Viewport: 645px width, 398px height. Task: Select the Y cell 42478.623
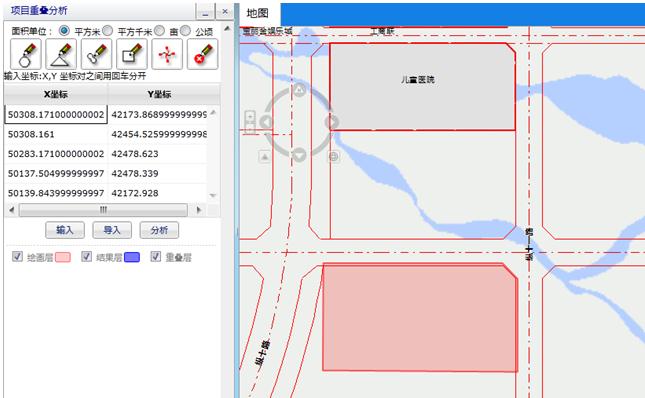tap(158, 154)
